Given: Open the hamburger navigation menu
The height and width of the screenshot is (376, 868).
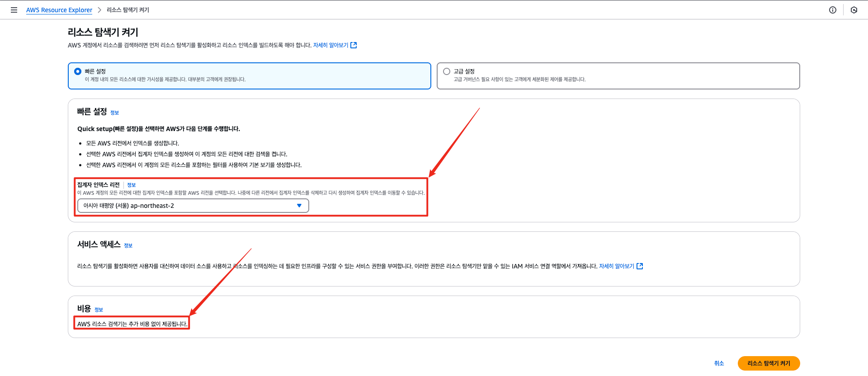Looking at the screenshot, I should click(x=14, y=10).
